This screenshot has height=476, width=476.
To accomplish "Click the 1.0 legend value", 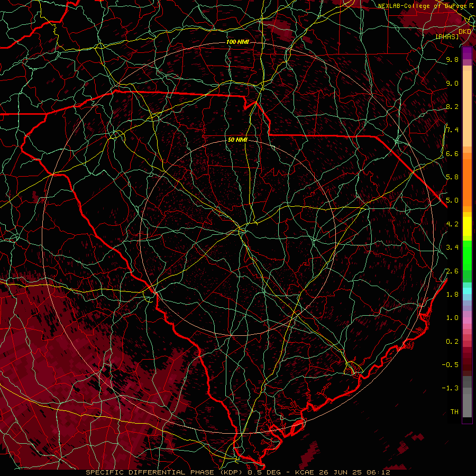I will 452,318.
